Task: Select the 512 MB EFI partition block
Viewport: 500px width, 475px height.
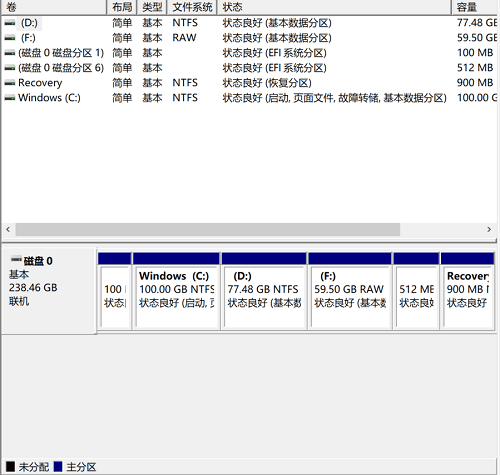Action: coord(416,291)
